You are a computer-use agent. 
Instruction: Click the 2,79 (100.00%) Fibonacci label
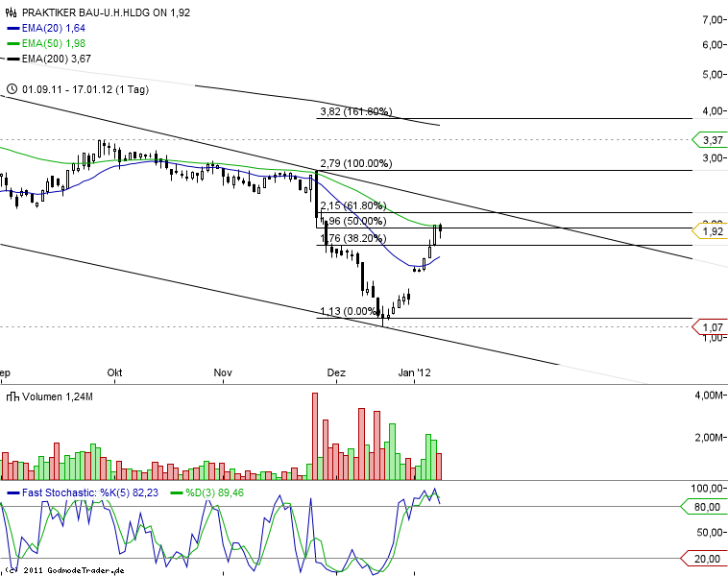pyautogui.click(x=356, y=163)
